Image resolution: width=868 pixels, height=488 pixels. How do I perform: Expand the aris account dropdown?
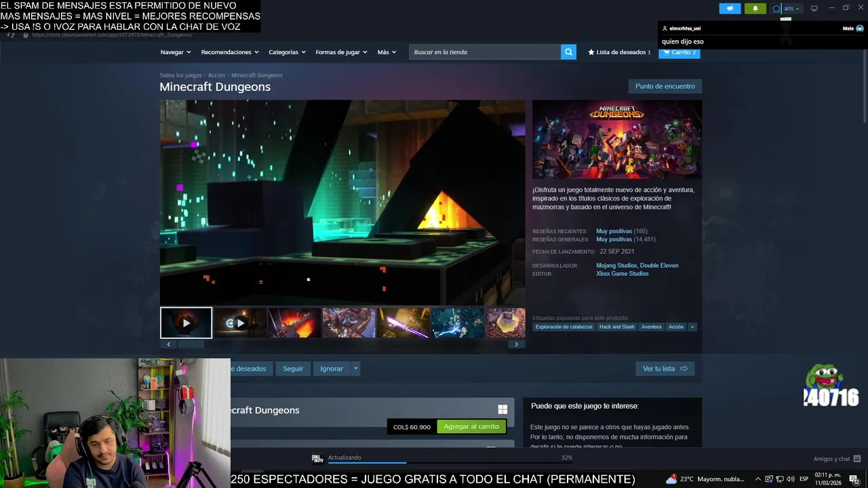(791, 8)
